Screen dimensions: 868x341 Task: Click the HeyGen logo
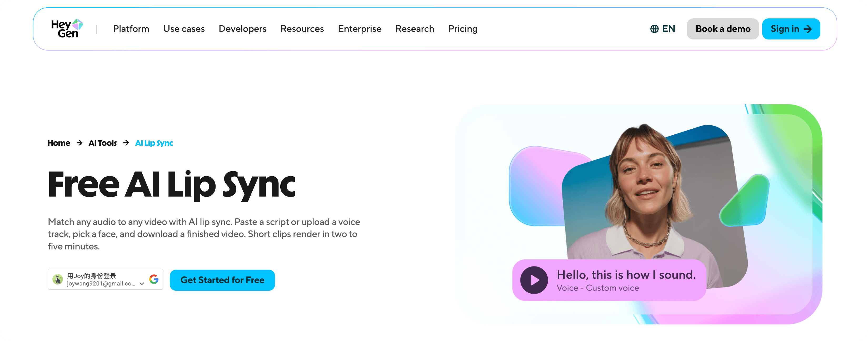tap(67, 29)
